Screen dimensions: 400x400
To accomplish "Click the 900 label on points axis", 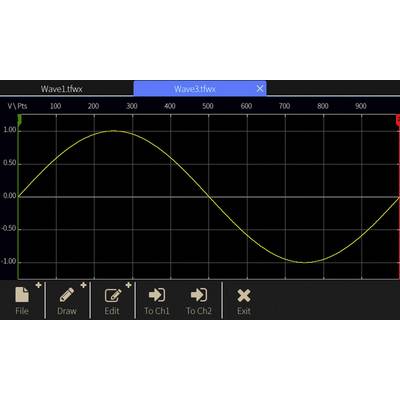I will [361, 106].
